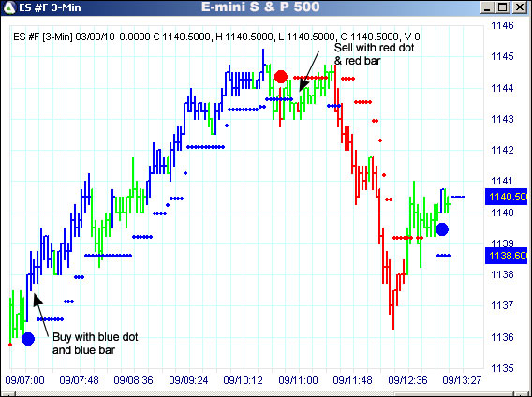This screenshot has height=397, width=532.
Task: Select the chart header line starting 'ES #F [3-Min] 03/09/10'
Action: [x=216, y=37]
